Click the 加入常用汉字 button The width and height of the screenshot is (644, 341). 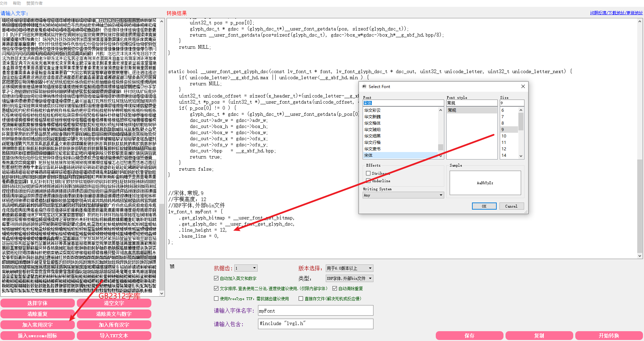click(x=38, y=325)
